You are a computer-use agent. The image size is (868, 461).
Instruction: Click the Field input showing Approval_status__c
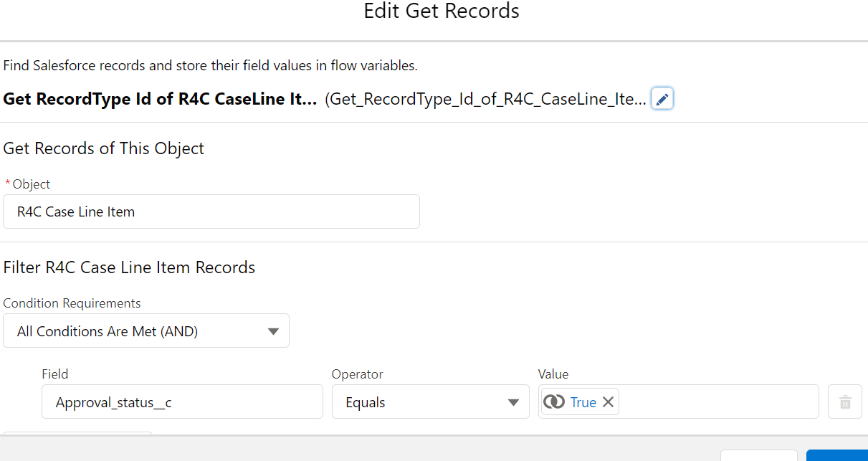182,402
